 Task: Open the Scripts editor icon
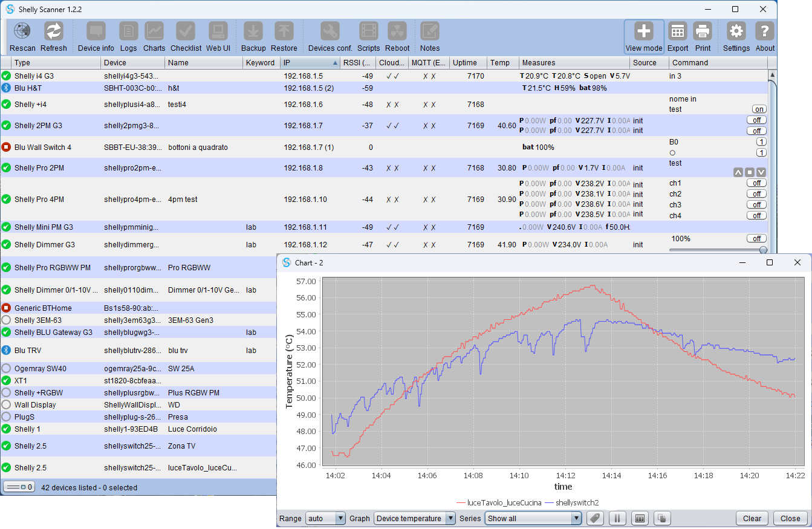pos(368,37)
